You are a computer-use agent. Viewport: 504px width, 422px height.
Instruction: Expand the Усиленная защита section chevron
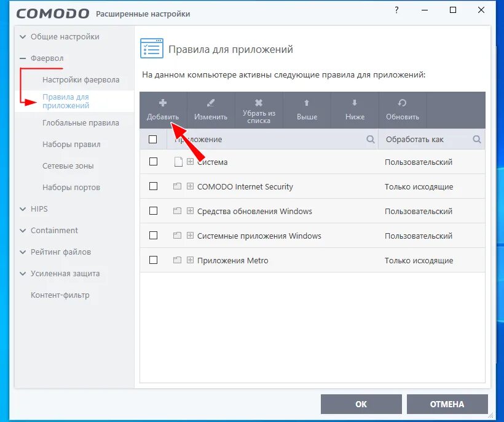coord(23,273)
